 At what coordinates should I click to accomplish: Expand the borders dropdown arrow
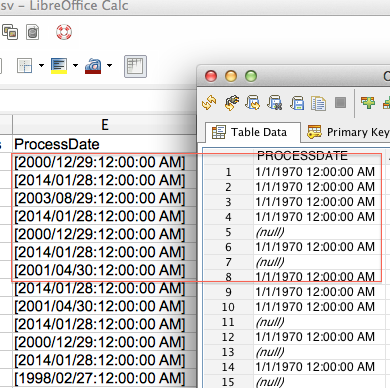point(41,65)
